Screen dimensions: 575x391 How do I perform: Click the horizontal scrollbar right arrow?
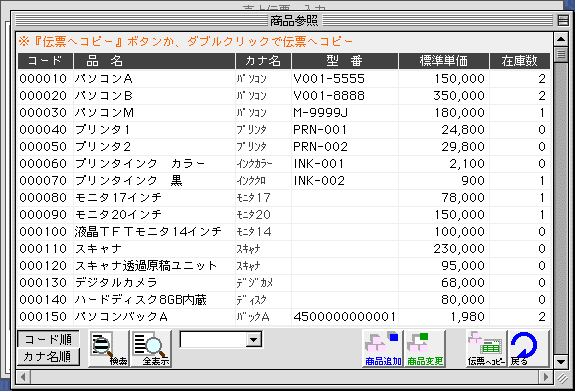pyautogui.click(x=545, y=377)
